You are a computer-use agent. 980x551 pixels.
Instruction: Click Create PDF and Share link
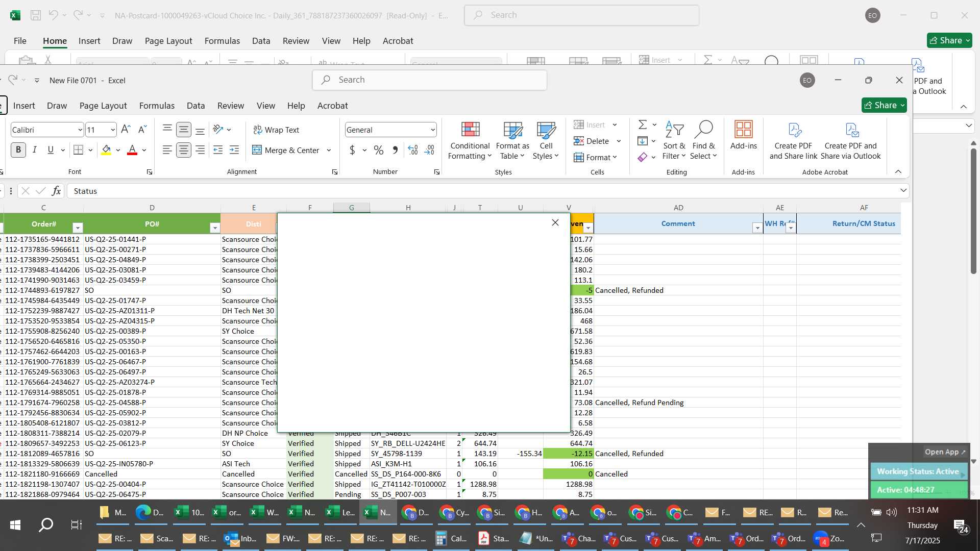(x=793, y=141)
